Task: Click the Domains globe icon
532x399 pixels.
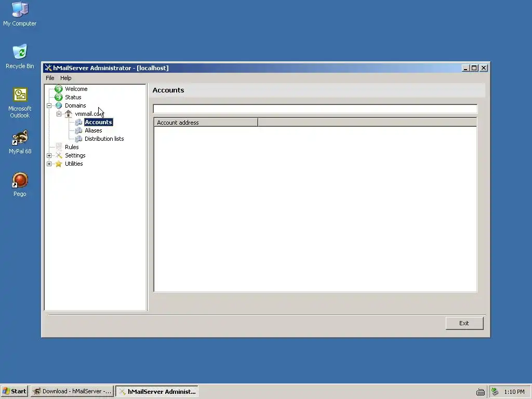Action: (x=59, y=105)
